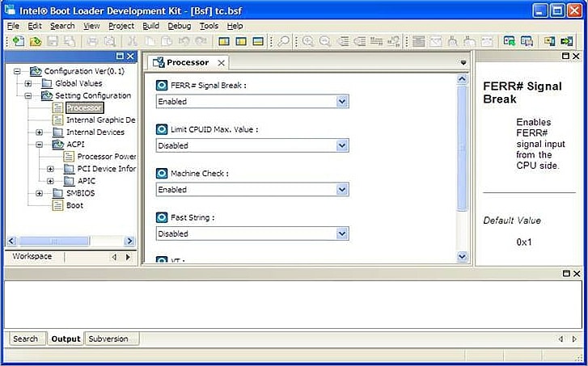Close the Processor tab
The width and height of the screenshot is (588, 366).
click(222, 63)
